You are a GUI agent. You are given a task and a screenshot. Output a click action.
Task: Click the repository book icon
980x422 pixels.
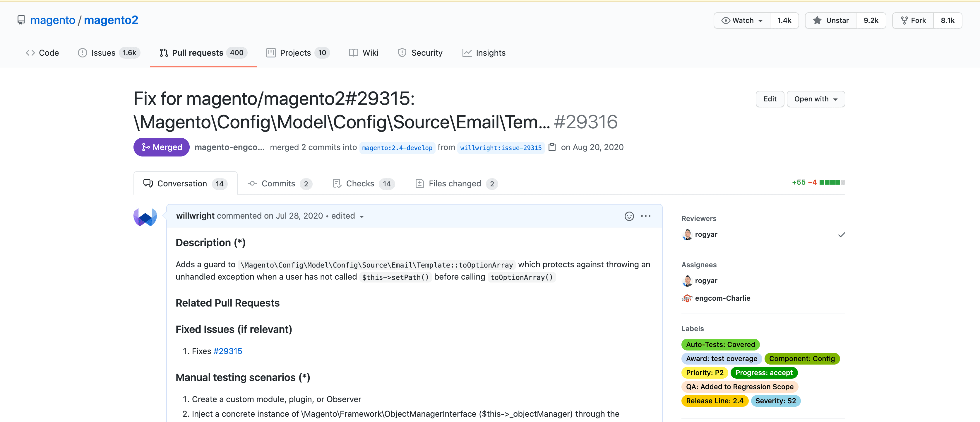(x=21, y=20)
